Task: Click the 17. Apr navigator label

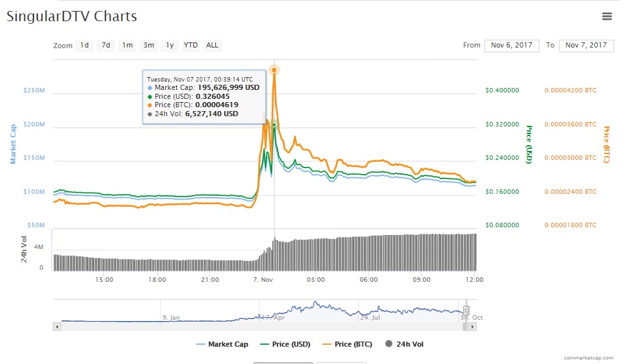Action: tap(273, 318)
